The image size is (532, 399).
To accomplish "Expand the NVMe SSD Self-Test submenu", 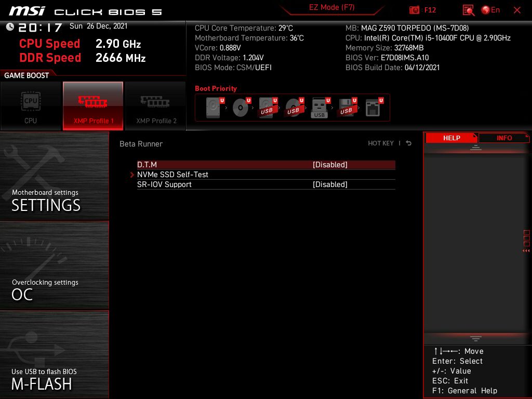I will [172, 175].
